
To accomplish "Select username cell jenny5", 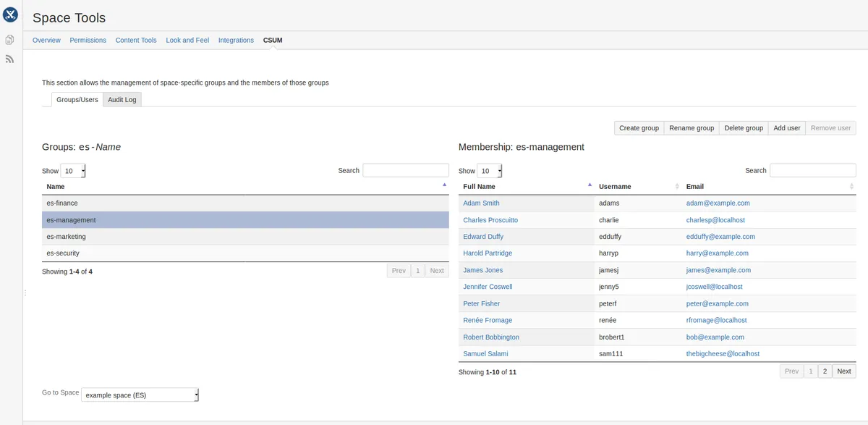I will [638, 287].
